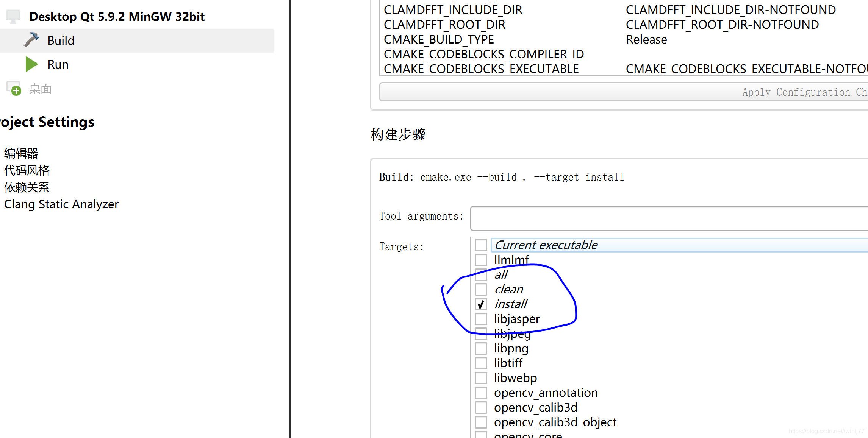Screen dimensions: 868x438
Task: Check the clean target
Action: (x=481, y=289)
